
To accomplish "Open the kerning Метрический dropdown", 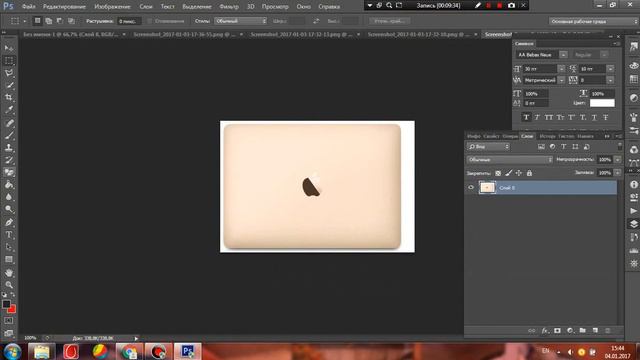I will click(561, 80).
